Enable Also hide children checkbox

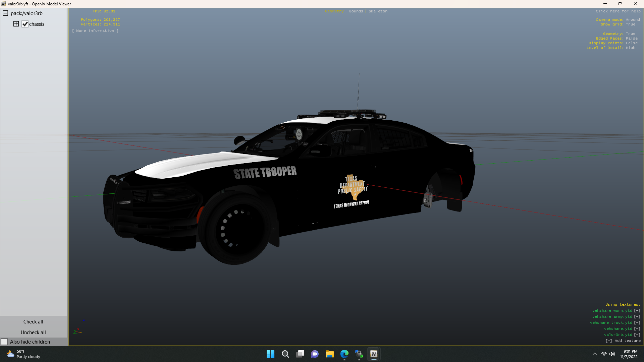(x=4, y=342)
